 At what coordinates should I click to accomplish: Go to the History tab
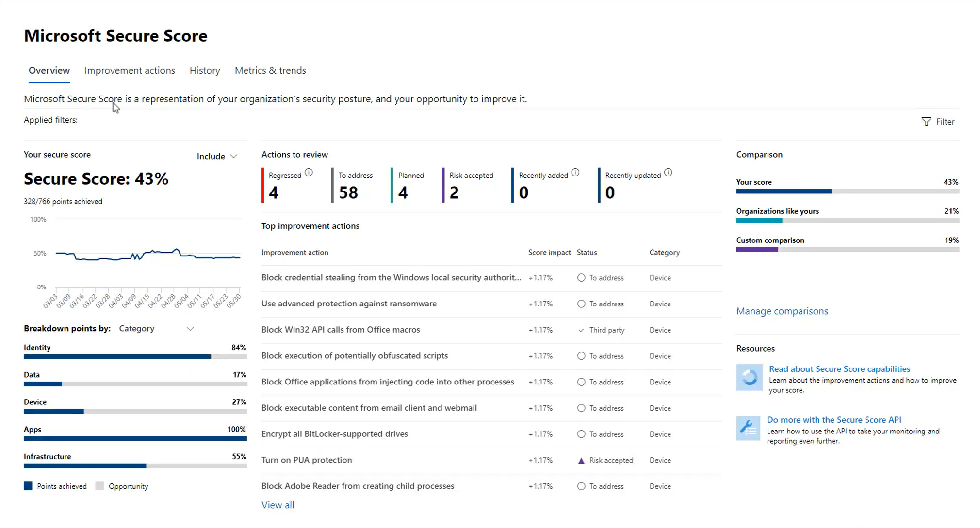coord(205,70)
